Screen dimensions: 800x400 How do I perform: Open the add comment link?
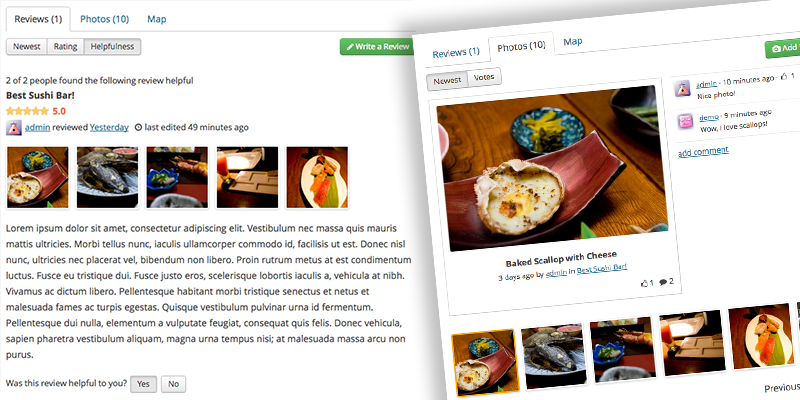tap(703, 151)
